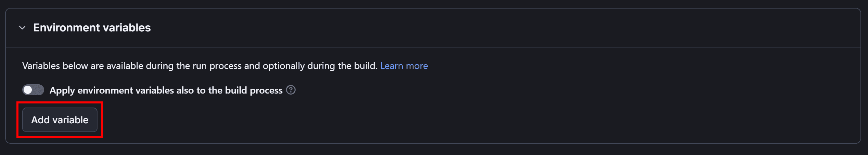The width and height of the screenshot is (868, 155).
Task: Click the Environment variables panel header bar
Action: click(433, 28)
